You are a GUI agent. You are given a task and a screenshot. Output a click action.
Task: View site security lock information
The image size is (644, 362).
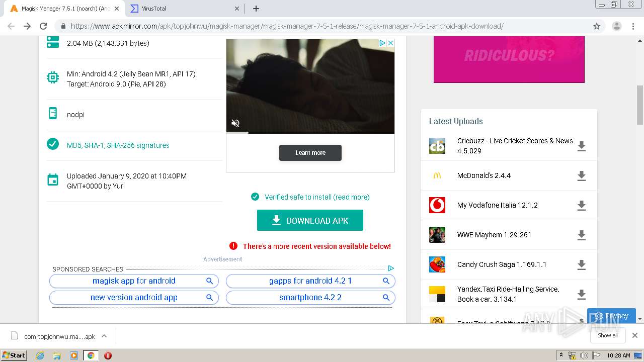coord(63,26)
